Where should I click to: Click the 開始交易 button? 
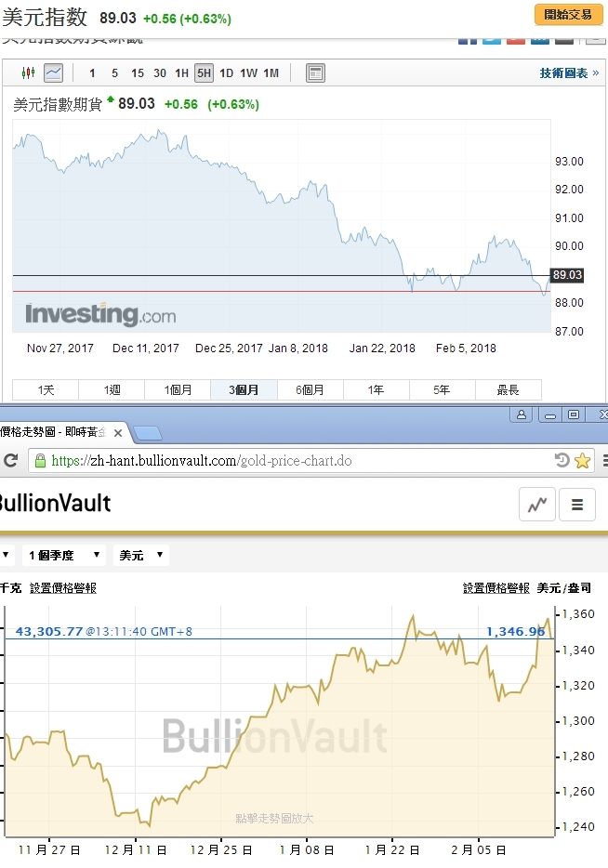click(567, 15)
